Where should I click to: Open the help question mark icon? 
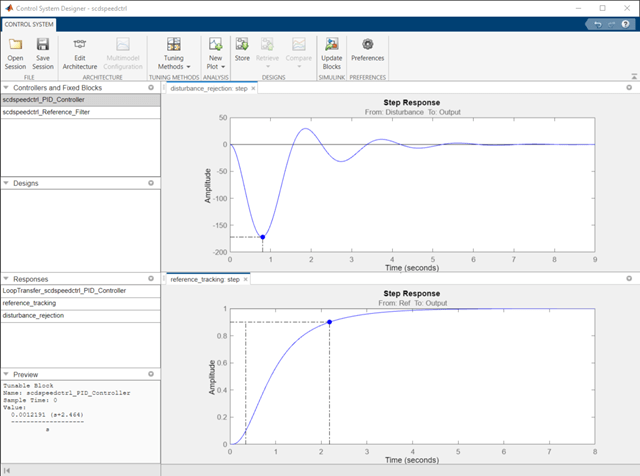626,23
